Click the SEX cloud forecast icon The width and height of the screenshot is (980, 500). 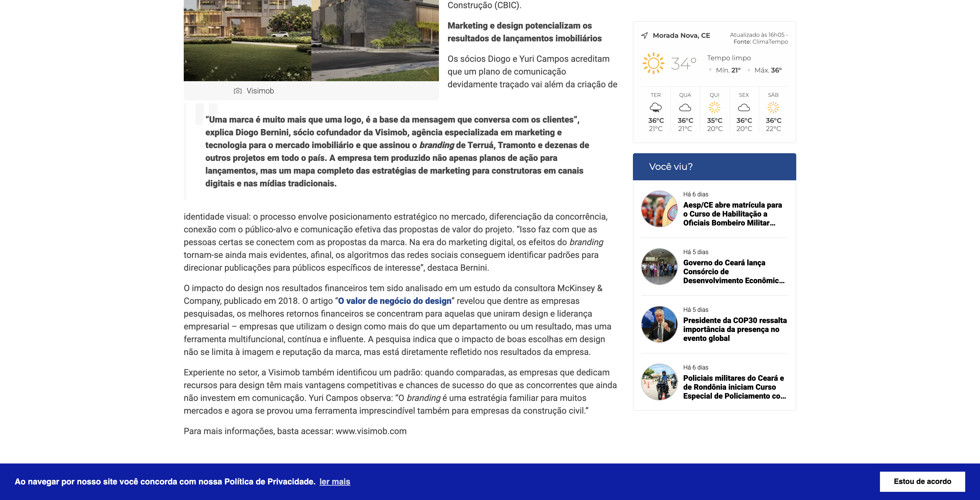(744, 108)
